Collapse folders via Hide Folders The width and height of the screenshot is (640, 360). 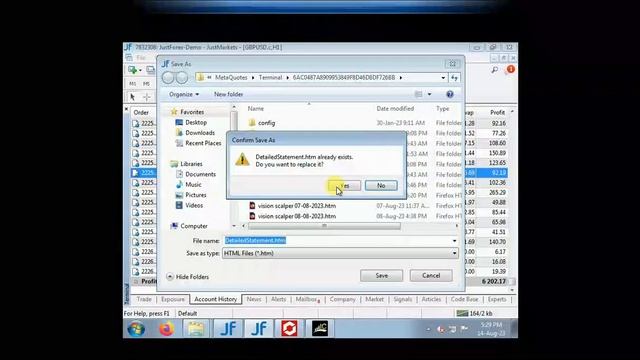(x=188, y=277)
